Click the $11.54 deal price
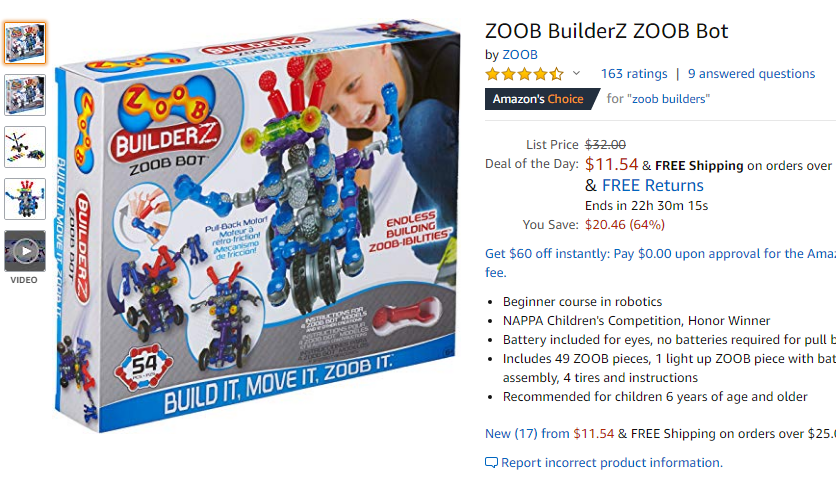Screen dimensions: 836x477 click(x=612, y=165)
